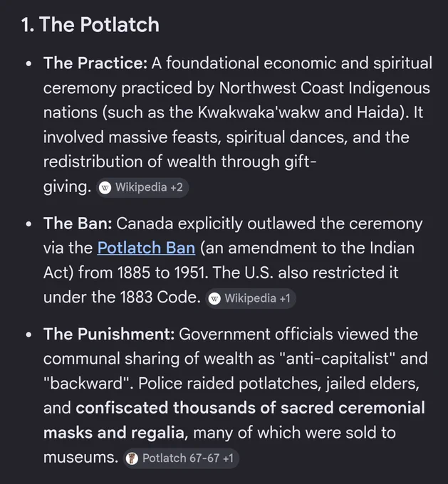
Task: Click the "1. The Potlatch" heading
Action: [90, 25]
